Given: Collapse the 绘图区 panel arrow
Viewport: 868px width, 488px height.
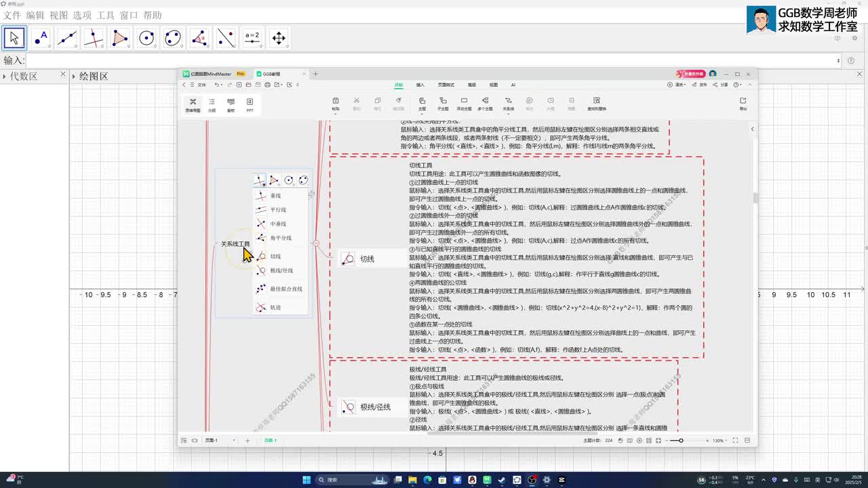Looking at the screenshot, I should click(x=74, y=76).
